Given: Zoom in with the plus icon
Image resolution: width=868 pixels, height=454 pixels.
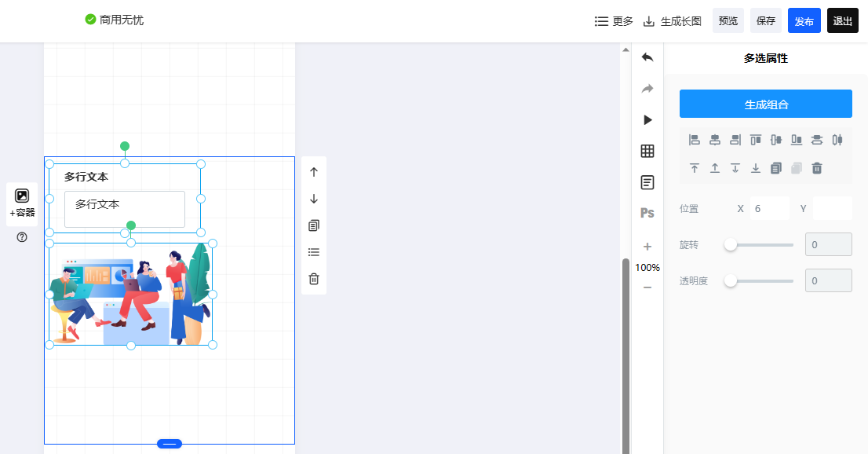Looking at the screenshot, I should click(647, 247).
